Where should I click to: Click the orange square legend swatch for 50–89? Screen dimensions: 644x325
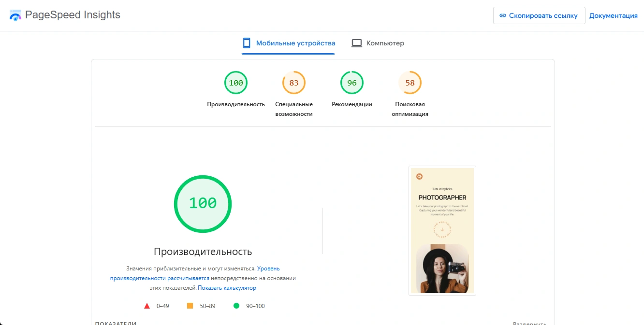pyautogui.click(x=190, y=306)
